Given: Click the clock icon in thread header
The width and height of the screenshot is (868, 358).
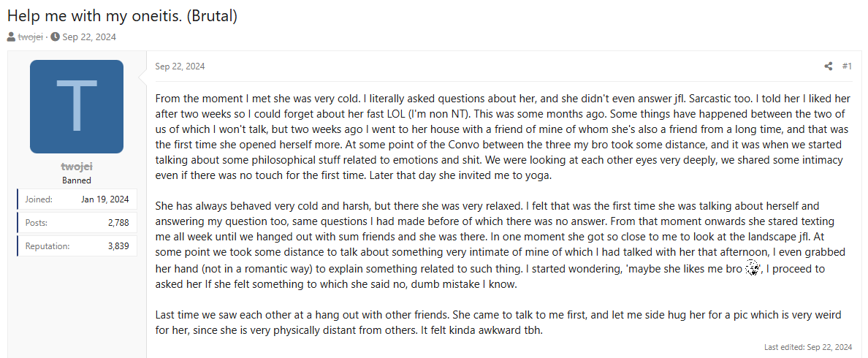Looking at the screenshot, I should coord(56,37).
